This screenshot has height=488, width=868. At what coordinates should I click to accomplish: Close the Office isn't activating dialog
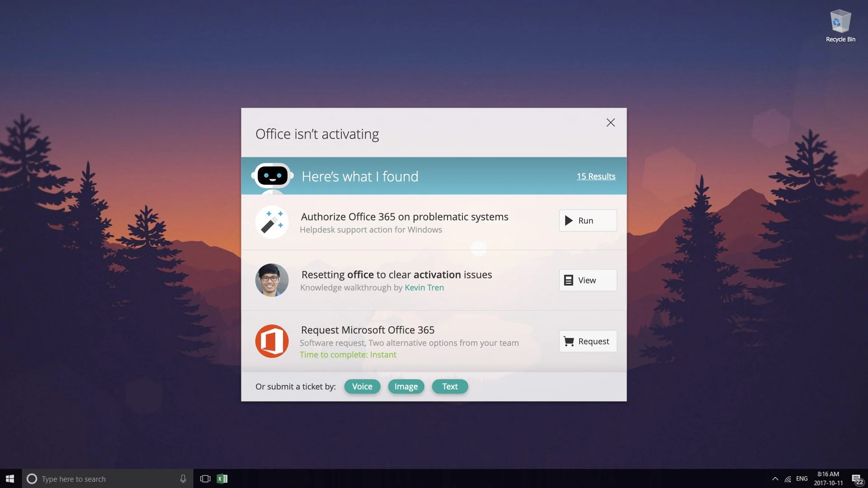(610, 122)
